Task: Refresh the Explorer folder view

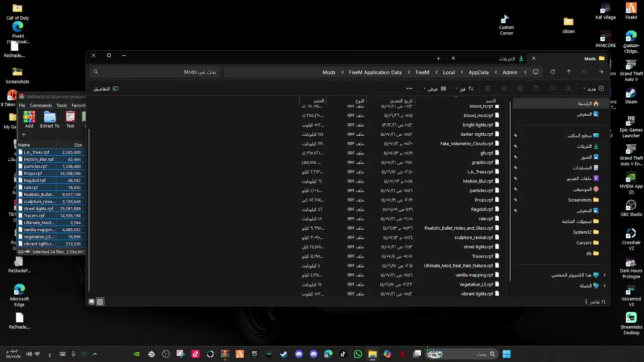Action: [552, 72]
